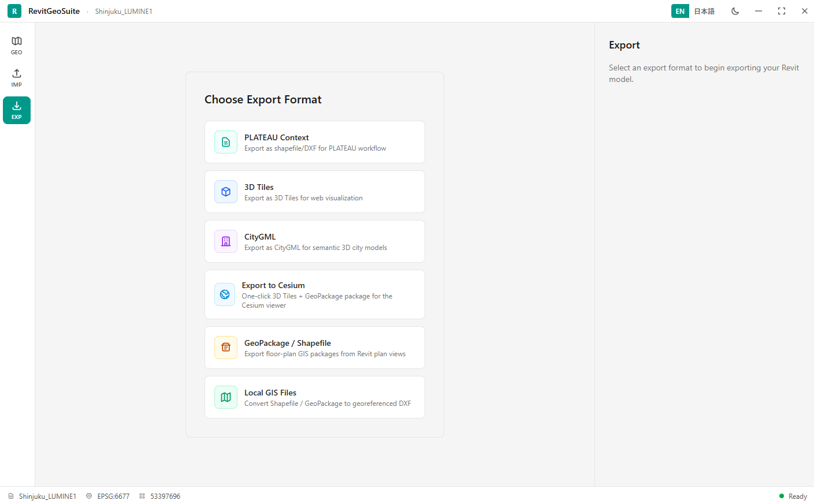Click the Export to Cesium globe icon
814x504 pixels.
(225, 294)
